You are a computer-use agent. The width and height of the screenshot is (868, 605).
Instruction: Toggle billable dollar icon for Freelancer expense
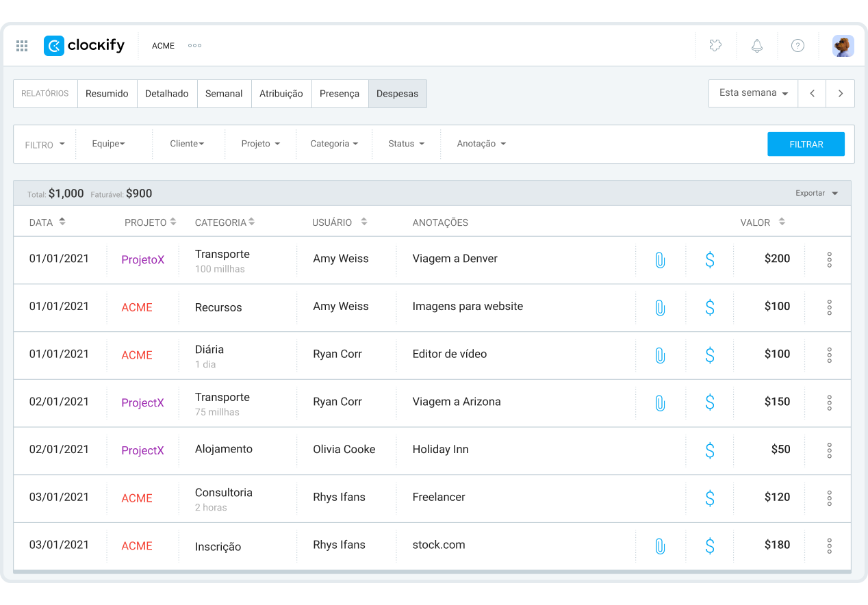(x=710, y=498)
